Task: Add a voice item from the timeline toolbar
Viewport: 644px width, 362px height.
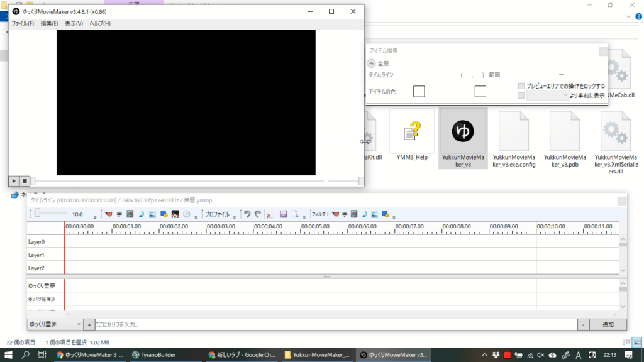Action: pyautogui.click(x=108, y=214)
